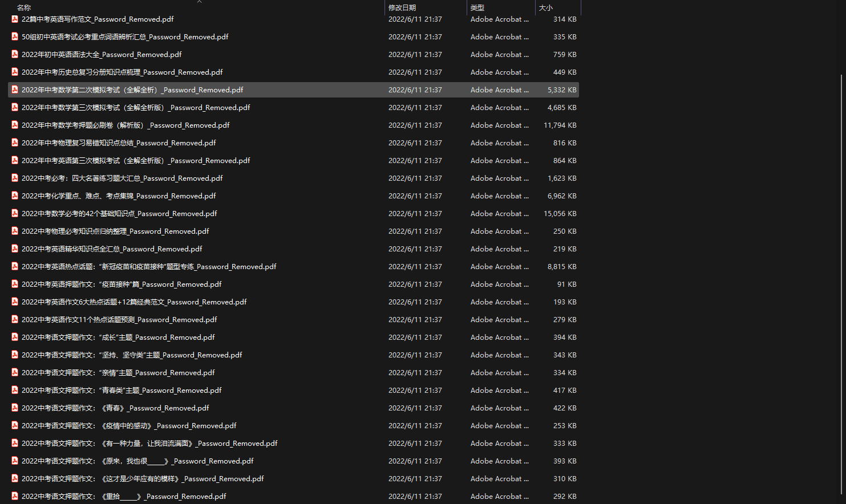
Task: Select 50组初中英语考试必考重点词语辨析汇总 file name
Action: [125, 37]
